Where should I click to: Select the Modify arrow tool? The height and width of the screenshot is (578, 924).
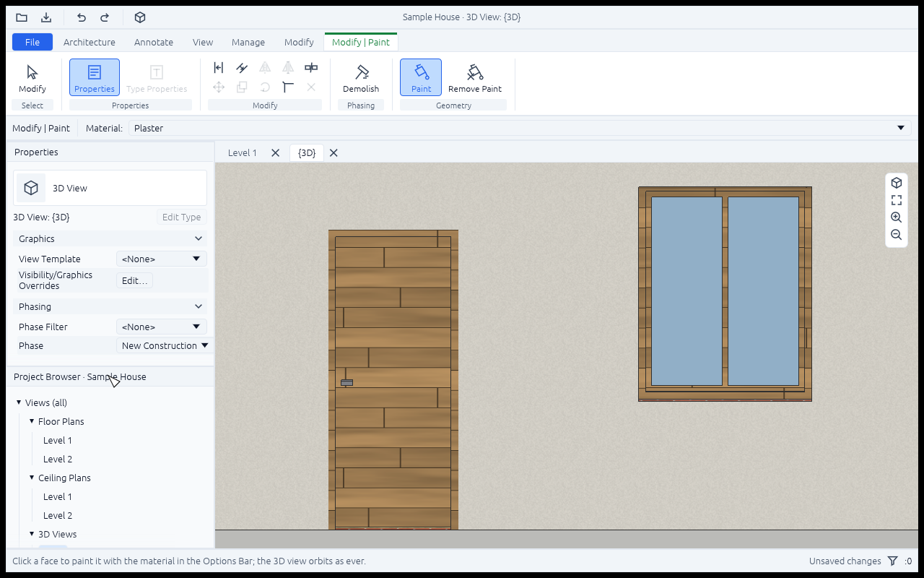click(32, 77)
